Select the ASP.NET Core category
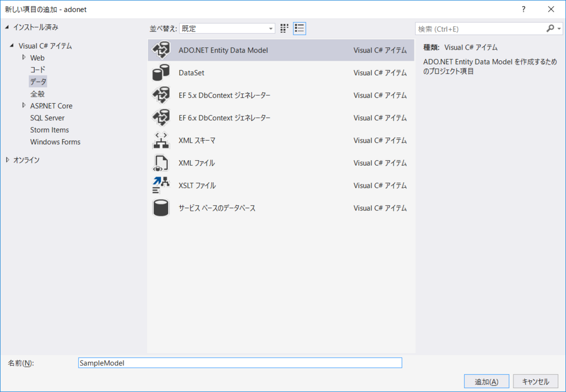Viewport: 566px width, 392px height. pos(51,105)
